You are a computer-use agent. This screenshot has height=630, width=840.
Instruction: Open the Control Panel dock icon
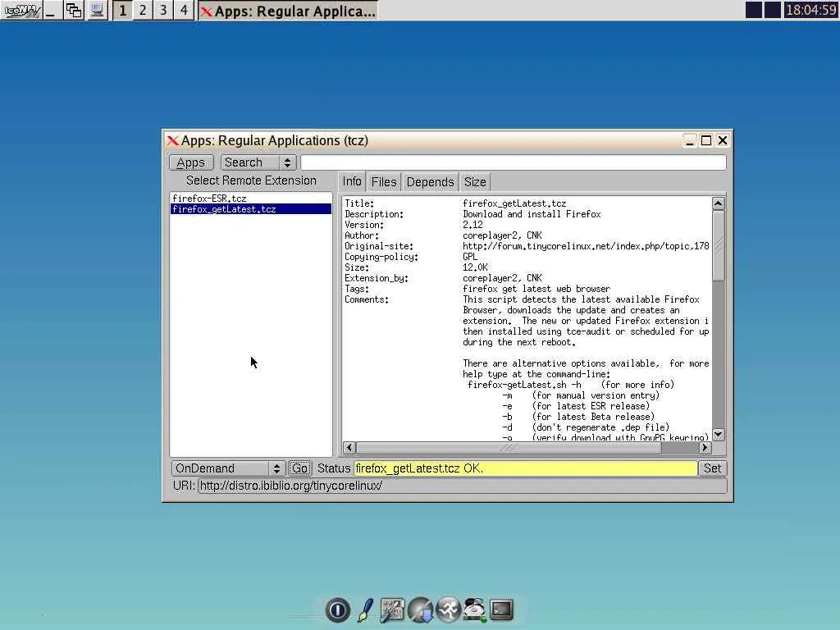[392, 609]
